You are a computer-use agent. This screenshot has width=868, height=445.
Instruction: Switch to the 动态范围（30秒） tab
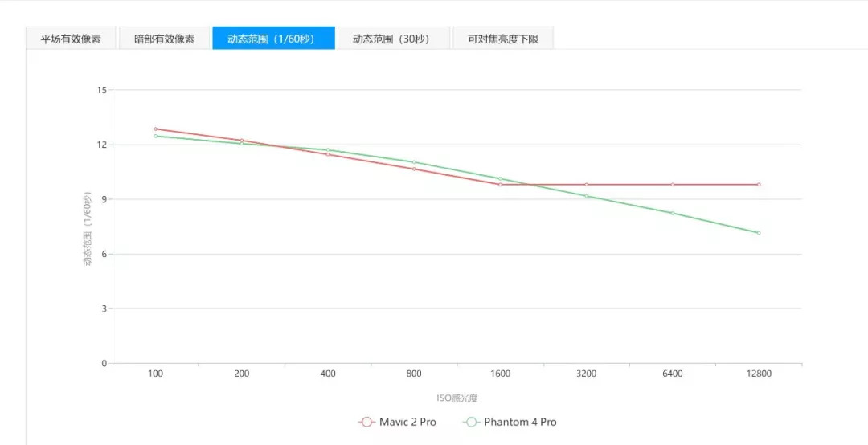point(393,39)
